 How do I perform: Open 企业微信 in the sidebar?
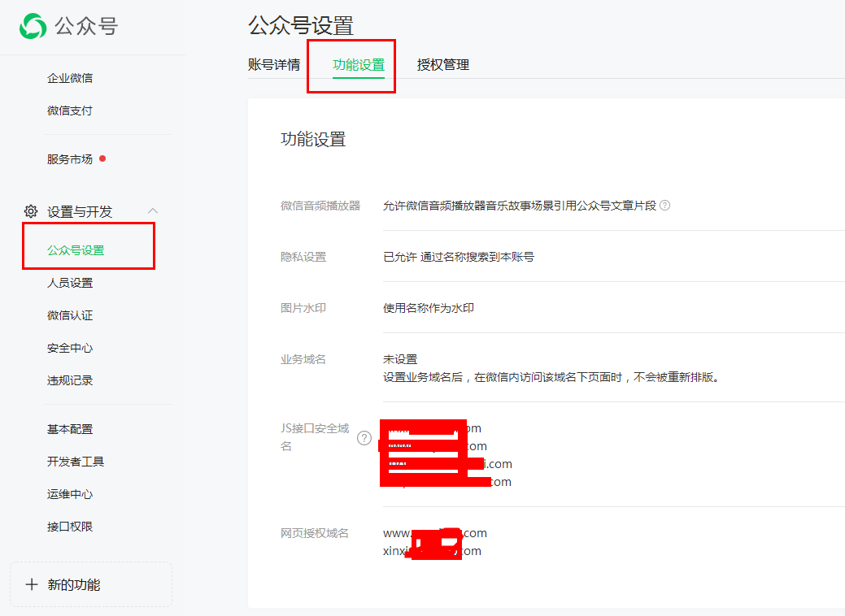coord(70,78)
